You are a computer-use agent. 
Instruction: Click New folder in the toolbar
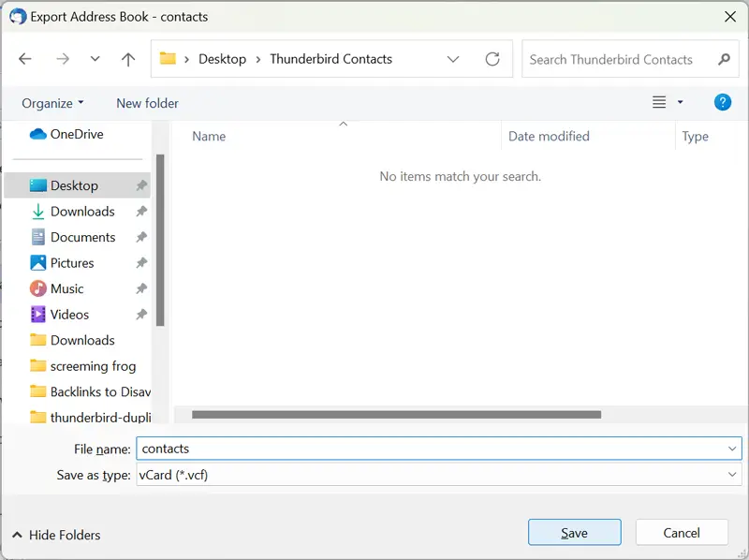pos(147,103)
